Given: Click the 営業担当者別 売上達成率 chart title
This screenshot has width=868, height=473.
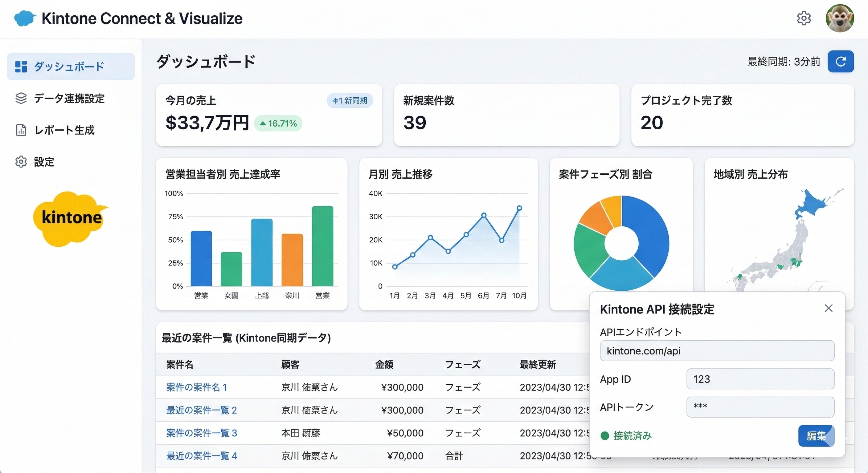Looking at the screenshot, I should pos(223,174).
